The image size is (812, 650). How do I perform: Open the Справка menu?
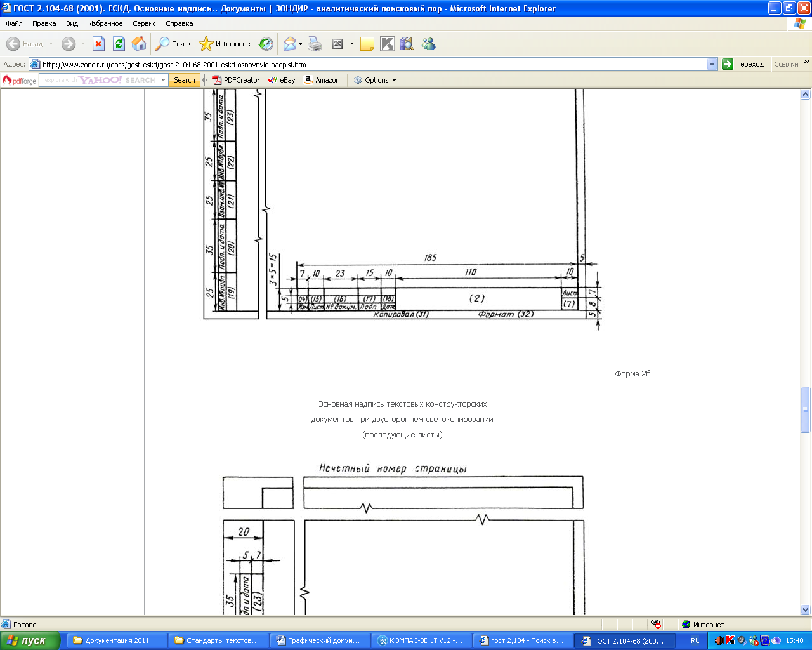point(180,23)
